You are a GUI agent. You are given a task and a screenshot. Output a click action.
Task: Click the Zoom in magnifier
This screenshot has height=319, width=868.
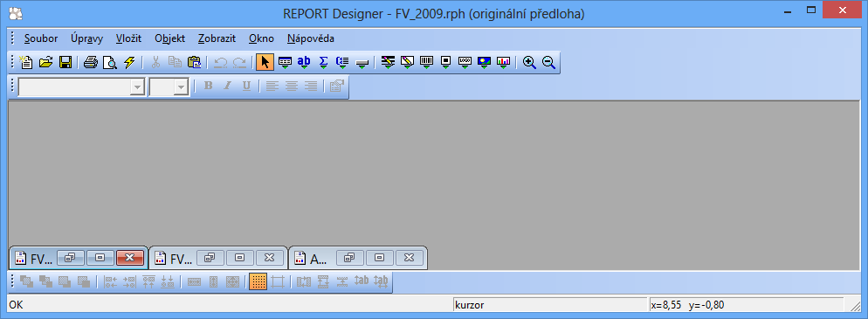coord(529,62)
